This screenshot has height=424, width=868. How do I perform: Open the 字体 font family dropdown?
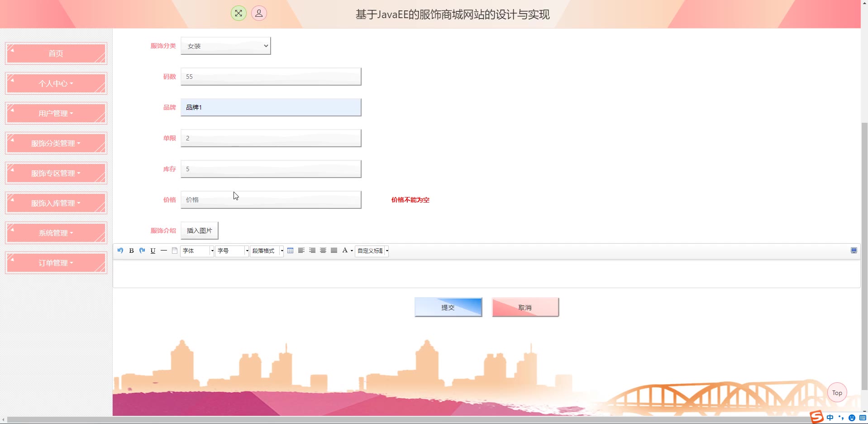click(x=197, y=251)
